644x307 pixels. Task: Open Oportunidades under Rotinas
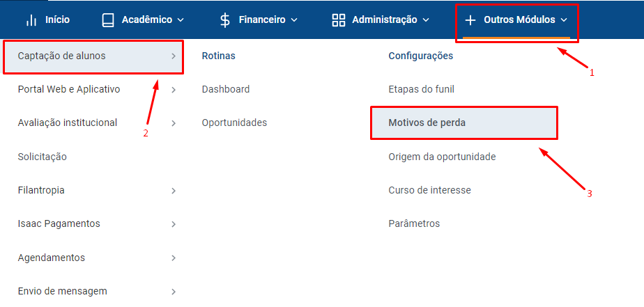point(234,123)
